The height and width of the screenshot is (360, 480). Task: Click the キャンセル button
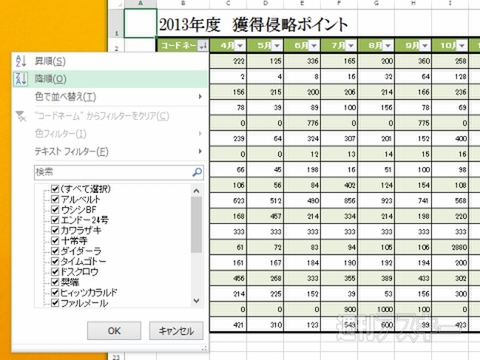(x=176, y=331)
